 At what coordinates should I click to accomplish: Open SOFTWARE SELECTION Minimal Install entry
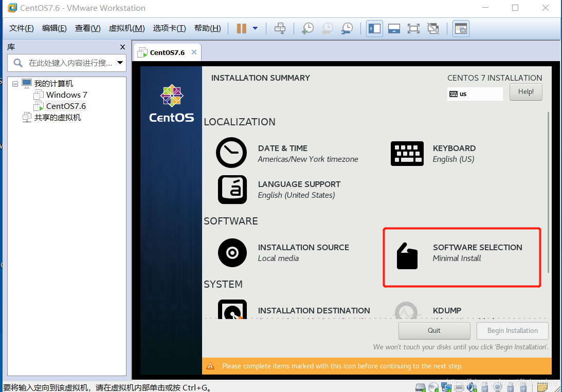[477, 253]
